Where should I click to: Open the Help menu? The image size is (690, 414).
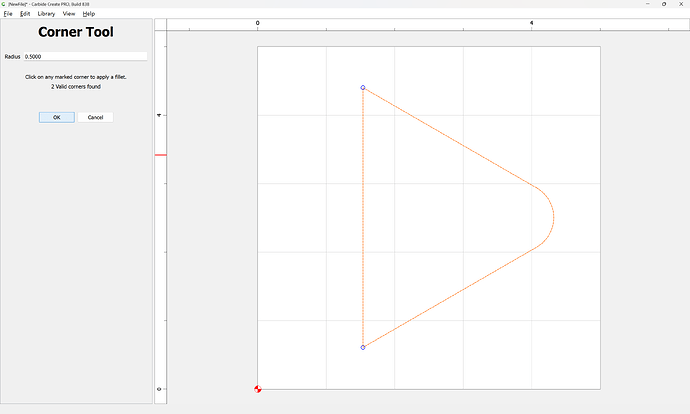click(89, 14)
